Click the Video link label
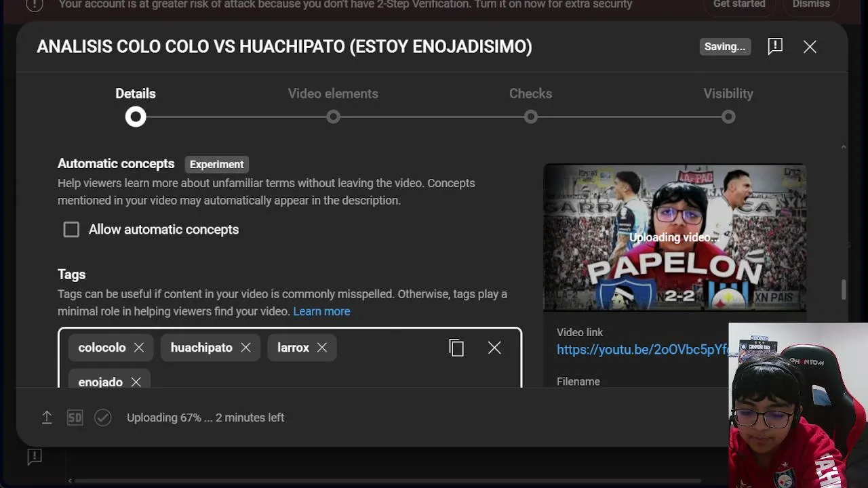The width and height of the screenshot is (868, 488). coord(580,332)
